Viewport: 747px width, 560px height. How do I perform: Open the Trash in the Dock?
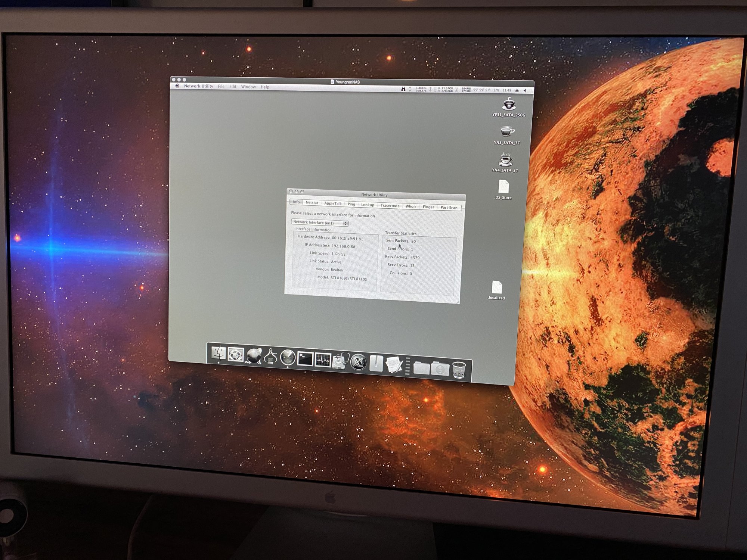pos(459,370)
